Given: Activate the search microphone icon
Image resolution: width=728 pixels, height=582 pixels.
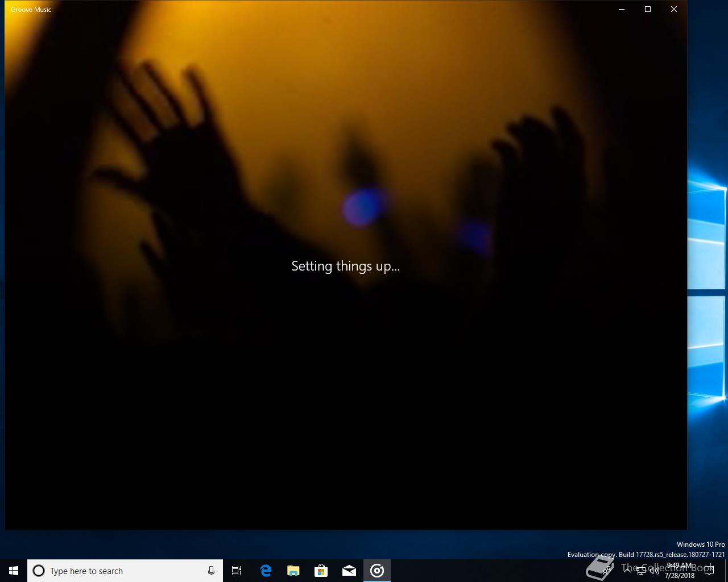Looking at the screenshot, I should coord(211,571).
